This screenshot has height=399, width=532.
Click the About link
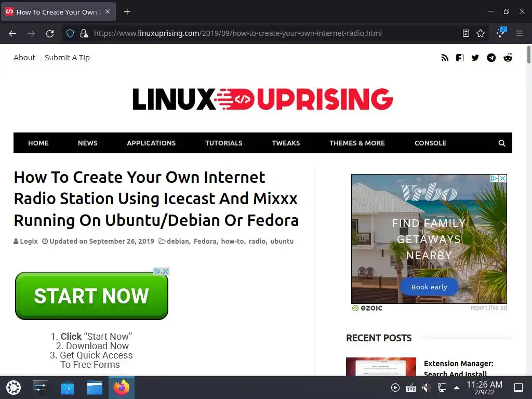(x=24, y=58)
